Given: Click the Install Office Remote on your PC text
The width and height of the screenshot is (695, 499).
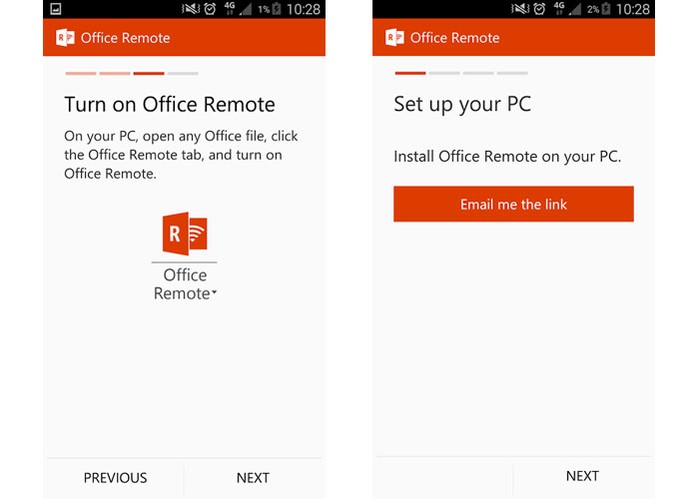Looking at the screenshot, I should coord(508,156).
